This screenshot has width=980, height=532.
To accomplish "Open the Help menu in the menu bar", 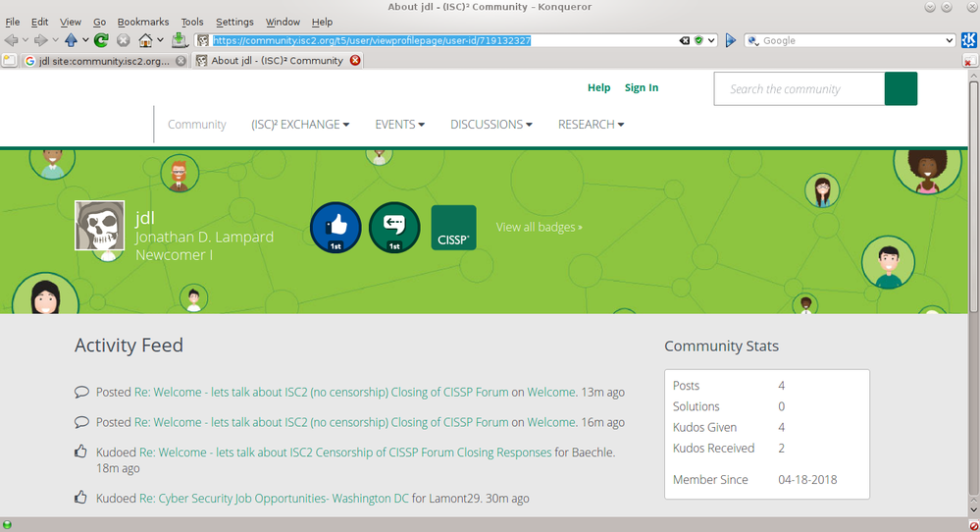I will click(322, 22).
